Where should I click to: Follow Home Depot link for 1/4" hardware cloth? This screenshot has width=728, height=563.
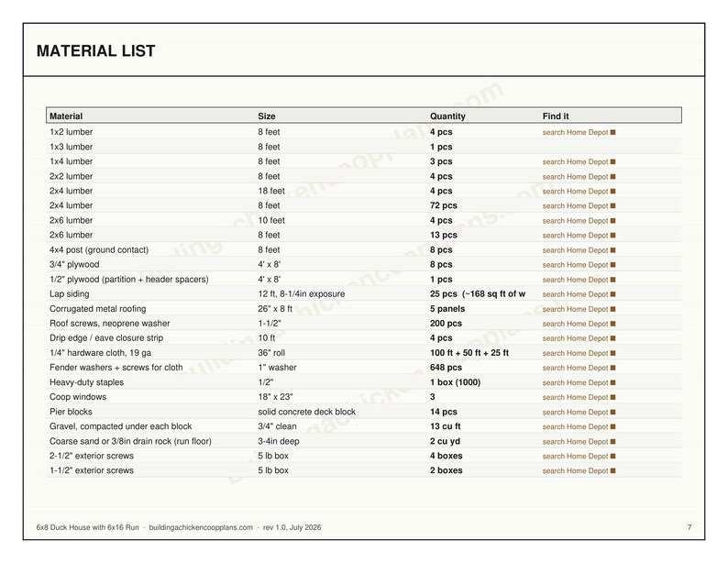click(575, 353)
